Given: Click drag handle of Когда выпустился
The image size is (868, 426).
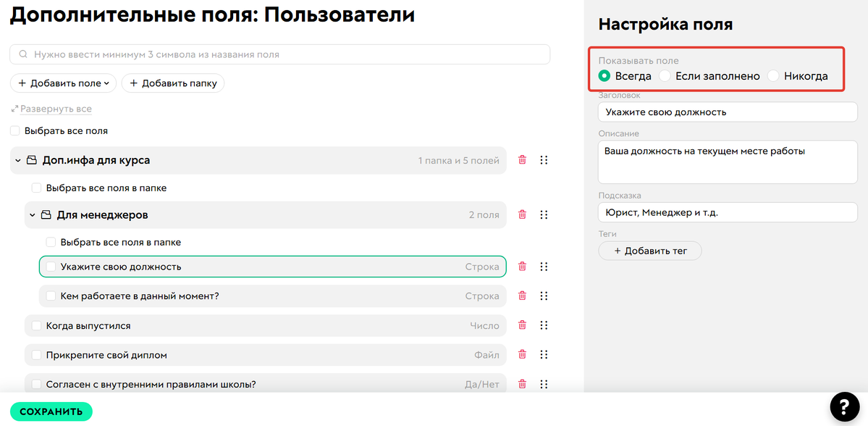Looking at the screenshot, I should (x=544, y=325).
